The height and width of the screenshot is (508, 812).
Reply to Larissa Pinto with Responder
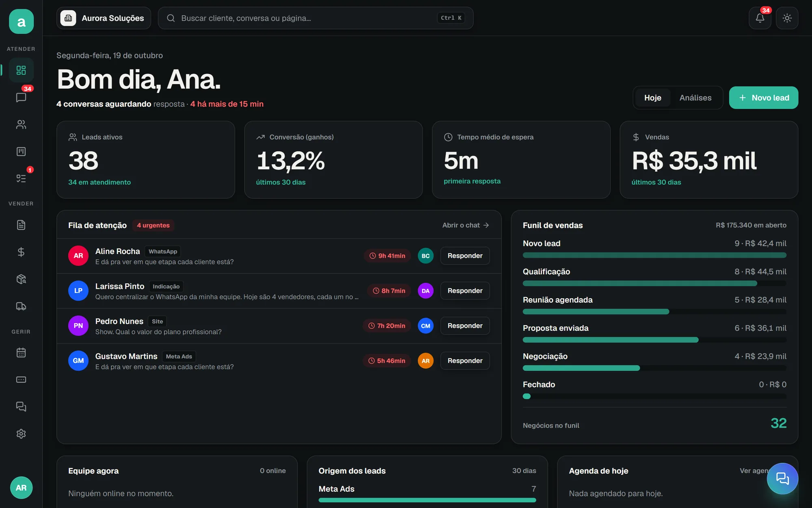pyautogui.click(x=465, y=291)
